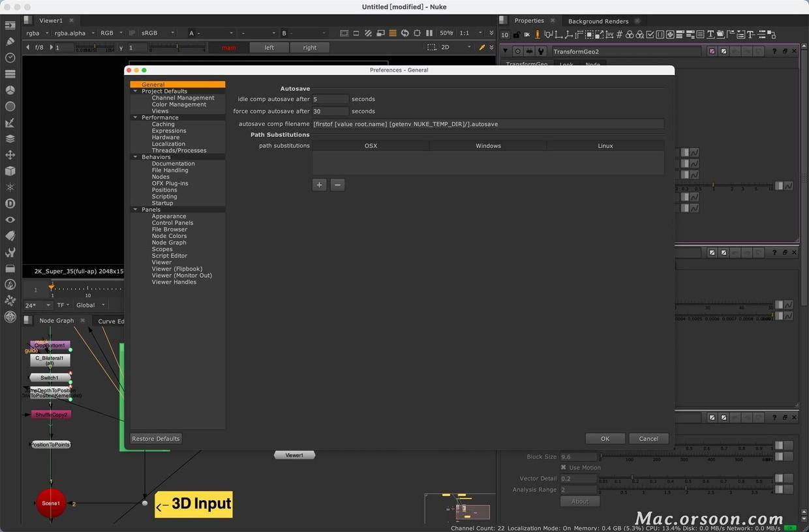Click the hash symbol icon in Properties toolbar
The height and width of the screenshot is (532, 809).
(619, 35)
